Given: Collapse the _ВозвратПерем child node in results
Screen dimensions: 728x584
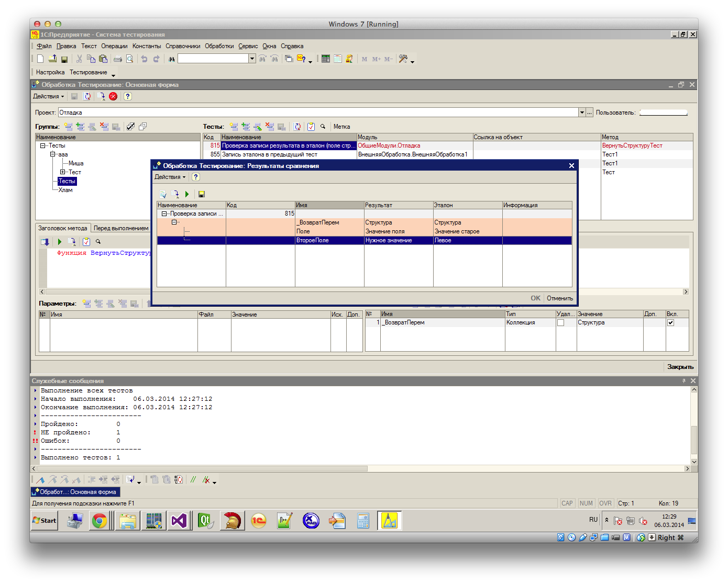Looking at the screenshot, I should pyautogui.click(x=174, y=222).
